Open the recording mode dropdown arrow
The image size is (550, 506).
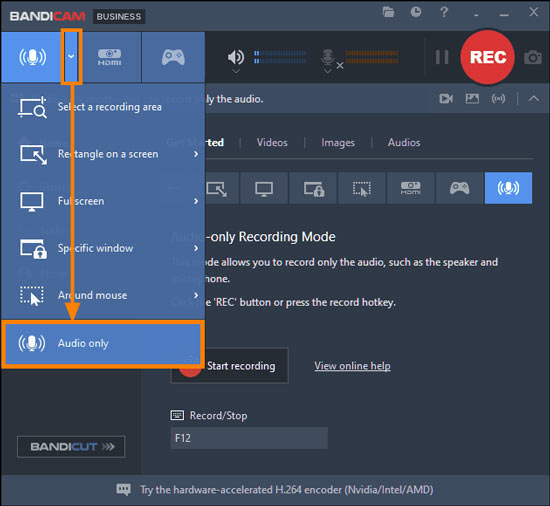tap(71, 56)
